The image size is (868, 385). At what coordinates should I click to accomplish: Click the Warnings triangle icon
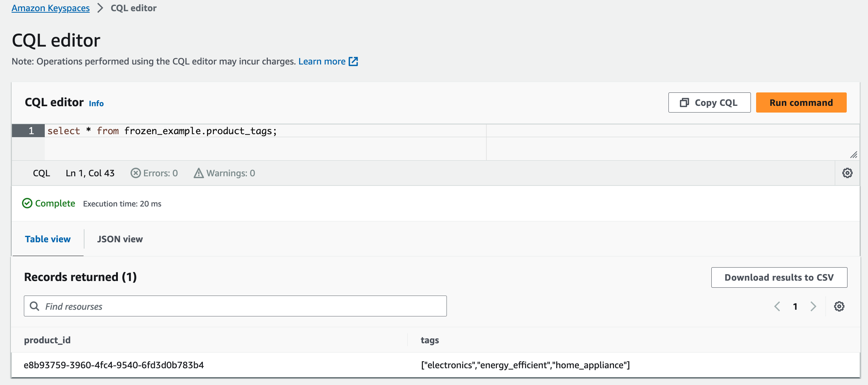(198, 173)
